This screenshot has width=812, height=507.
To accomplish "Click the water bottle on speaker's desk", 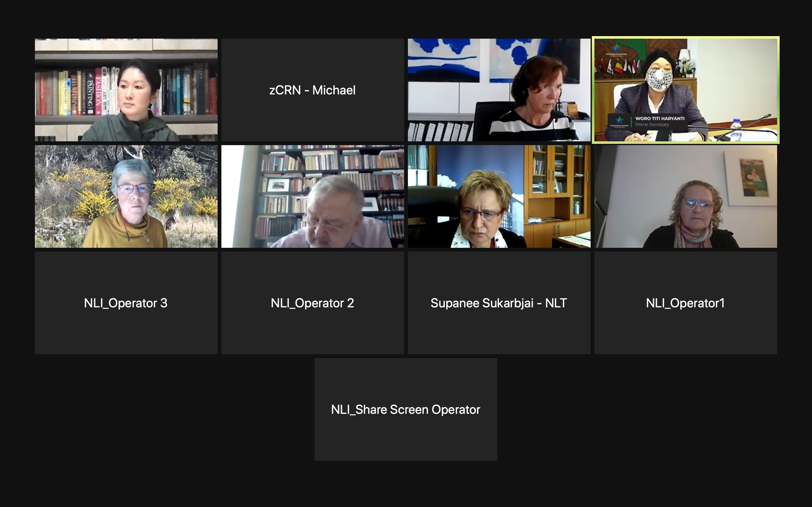I will tap(736, 129).
